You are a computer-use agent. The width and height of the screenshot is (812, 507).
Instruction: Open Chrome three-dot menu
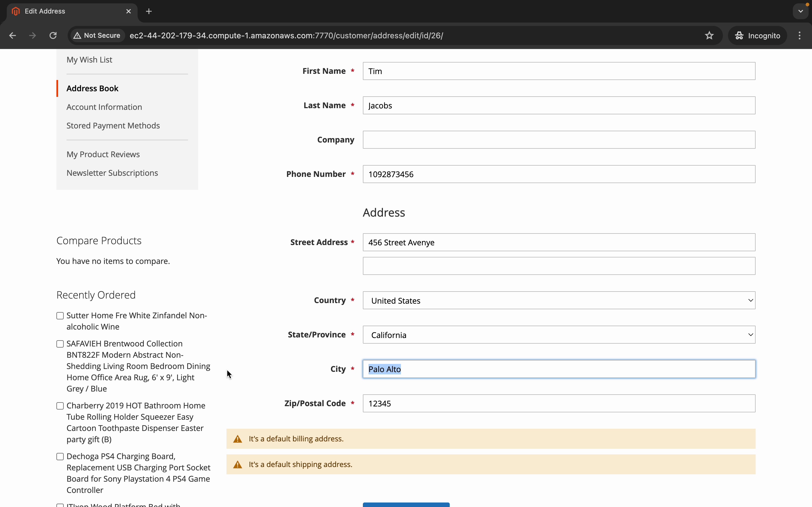(x=800, y=35)
